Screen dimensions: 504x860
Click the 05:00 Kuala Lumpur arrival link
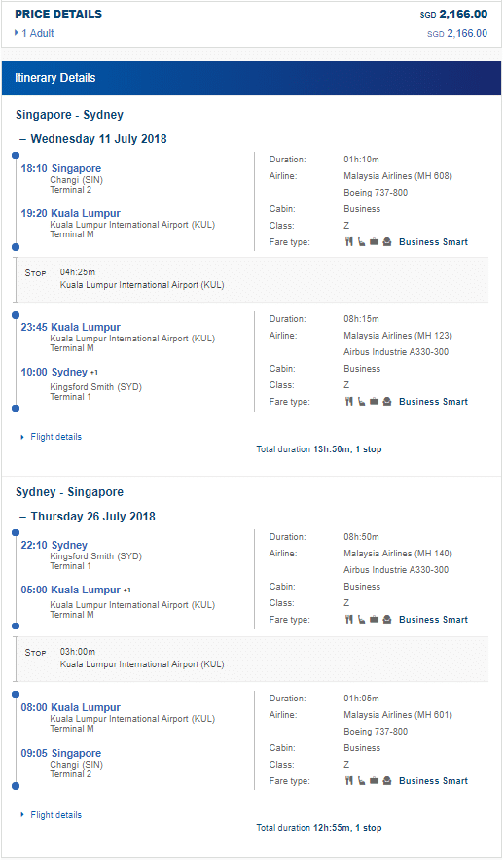pos(70,591)
